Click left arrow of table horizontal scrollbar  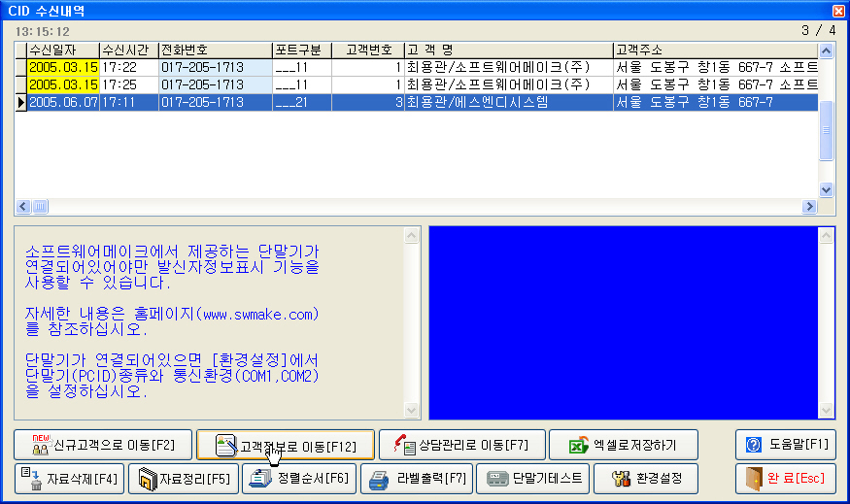[22, 207]
